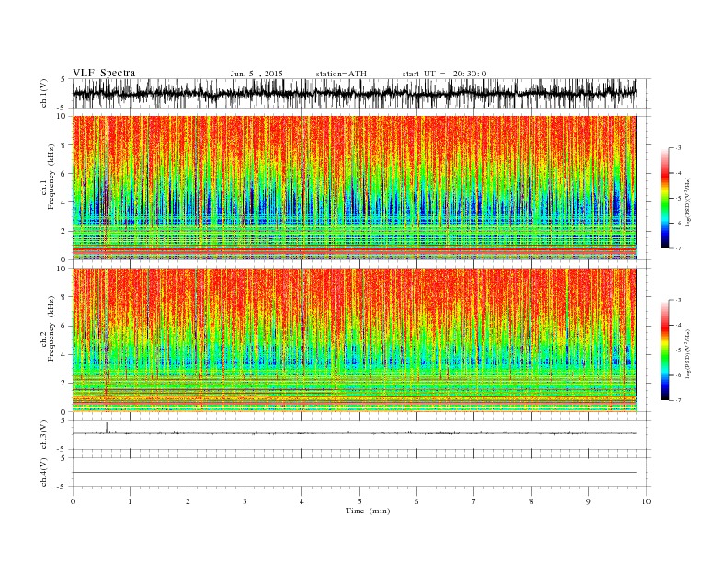Screen dimensions: 728x563
Task: Click time axis tick label "9"
Action: pos(588,501)
